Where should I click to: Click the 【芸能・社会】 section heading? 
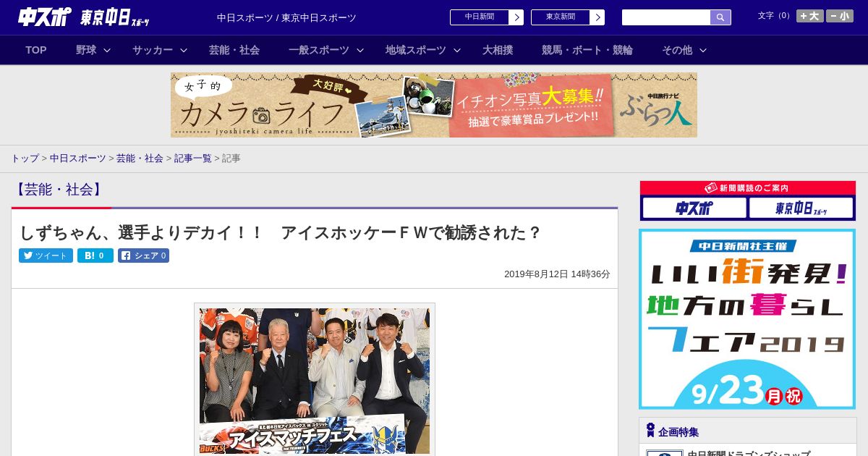coord(59,190)
